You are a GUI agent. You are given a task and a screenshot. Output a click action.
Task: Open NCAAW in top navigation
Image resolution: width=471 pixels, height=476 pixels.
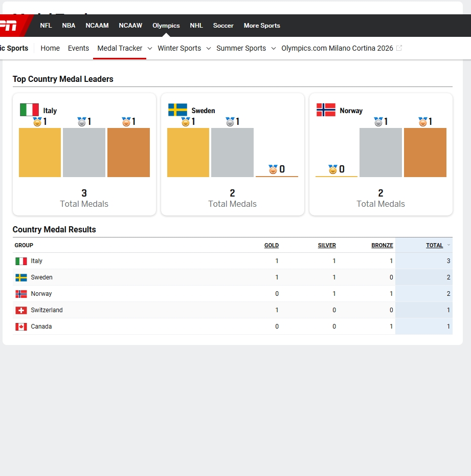pyautogui.click(x=130, y=26)
